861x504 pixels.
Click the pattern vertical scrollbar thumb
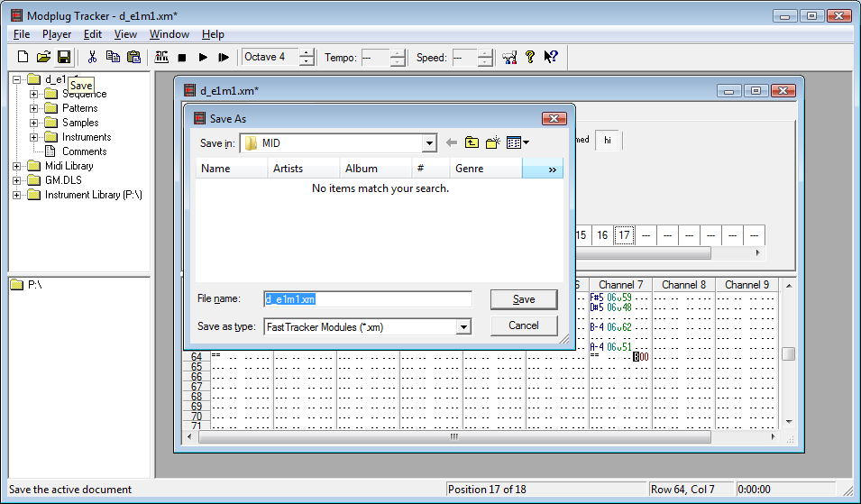coord(789,354)
